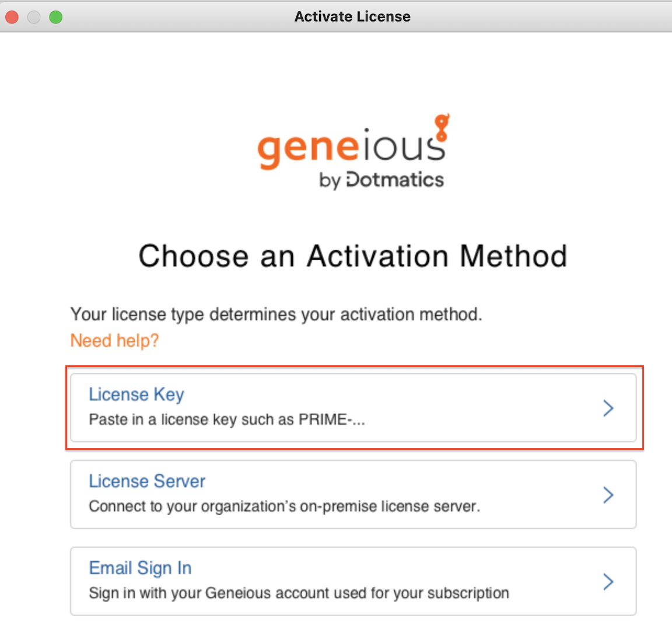672x636 pixels.
Task: Pick Email Sign In to activate
Action: pyautogui.click(x=140, y=568)
